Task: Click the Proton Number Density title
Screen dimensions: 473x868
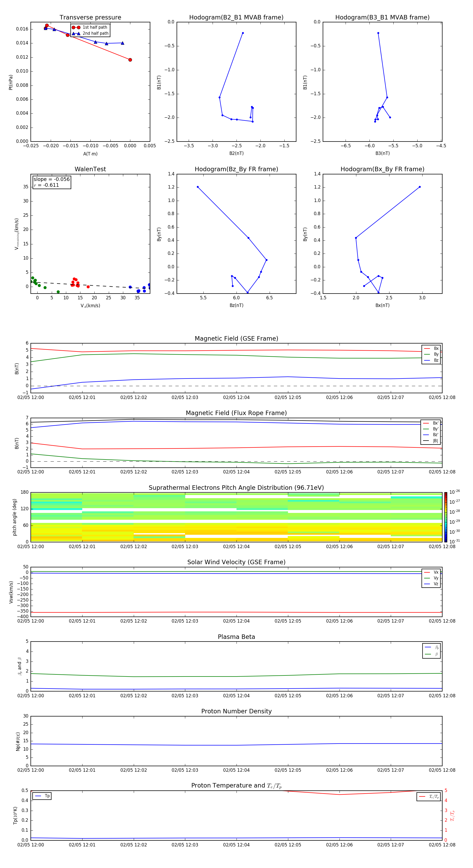Action: tap(236, 711)
